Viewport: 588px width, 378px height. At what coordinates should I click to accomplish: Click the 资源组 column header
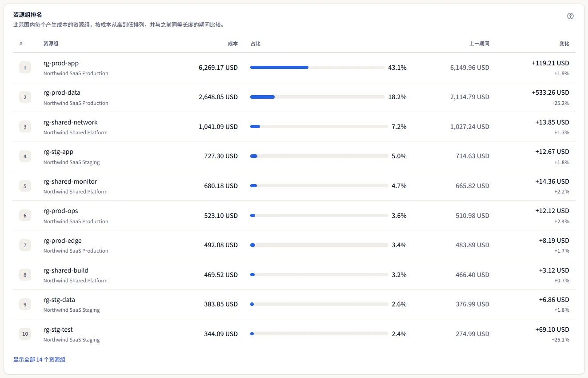point(51,44)
